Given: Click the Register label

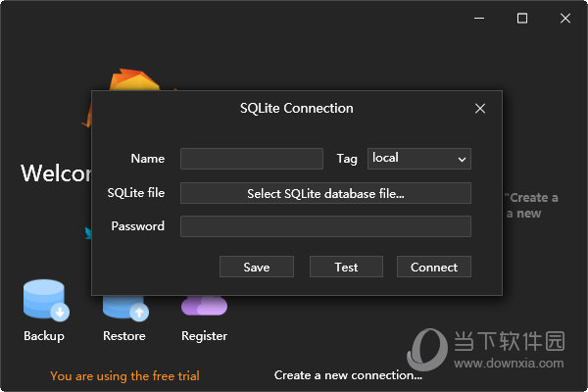Looking at the screenshot, I should [x=205, y=336].
